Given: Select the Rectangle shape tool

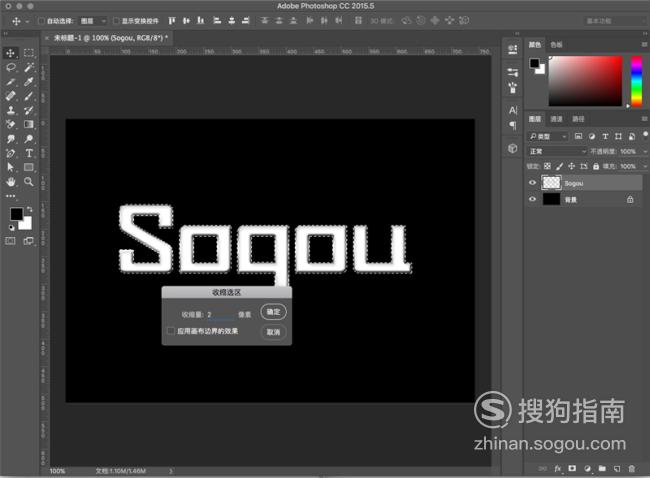Looking at the screenshot, I should pyautogui.click(x=29, y=167).
